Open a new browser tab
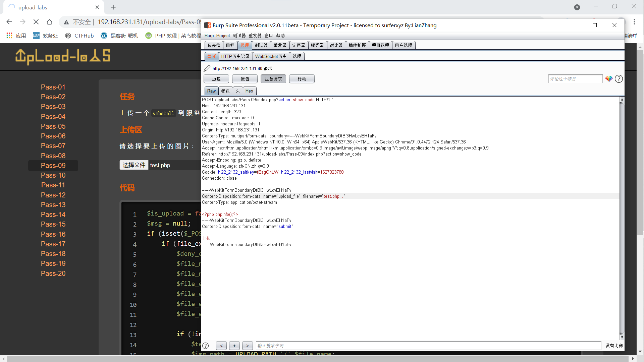 tap(113, 7)
